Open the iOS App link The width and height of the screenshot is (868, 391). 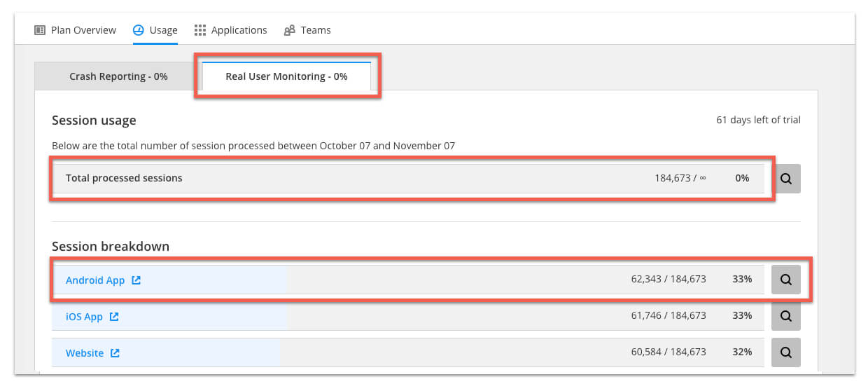[84, 317]
